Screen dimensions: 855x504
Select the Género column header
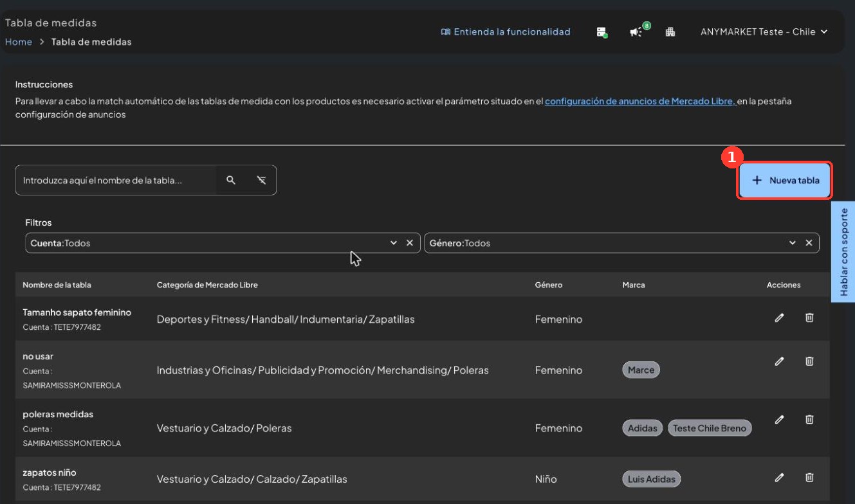click(x=548, y=285)
